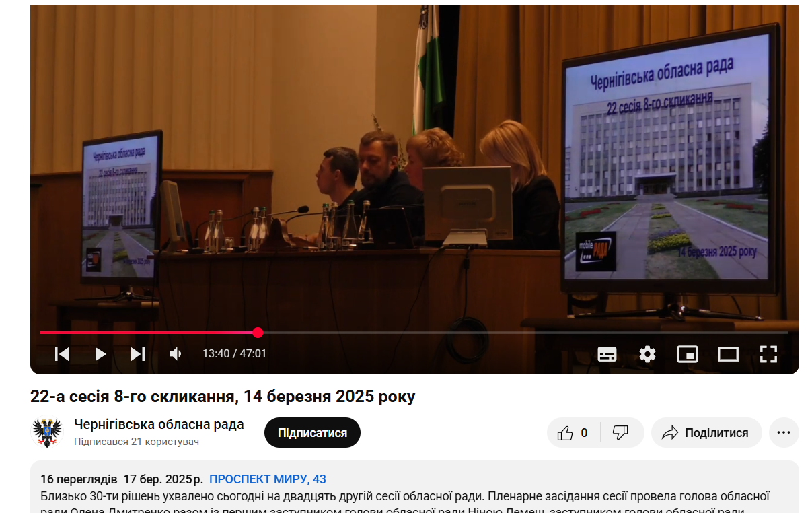Mute the video volume
The image size is (812, 513).
tap(176, 354)
